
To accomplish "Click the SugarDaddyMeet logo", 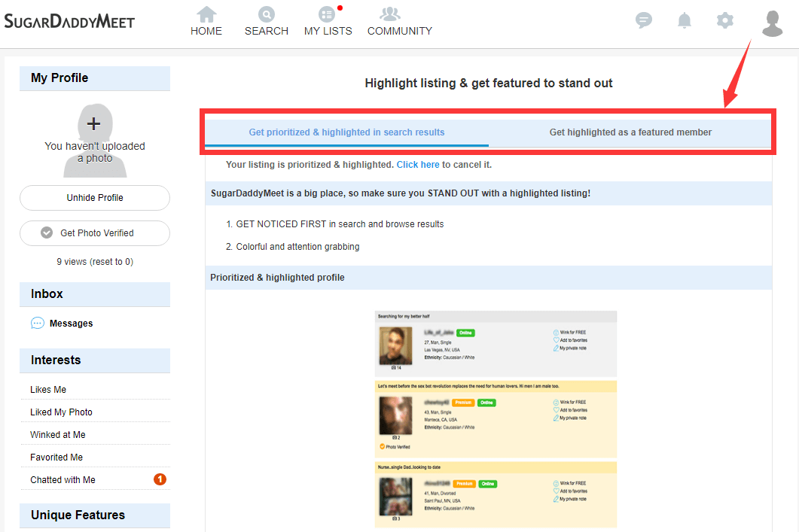I will click(x=69, y=21).
